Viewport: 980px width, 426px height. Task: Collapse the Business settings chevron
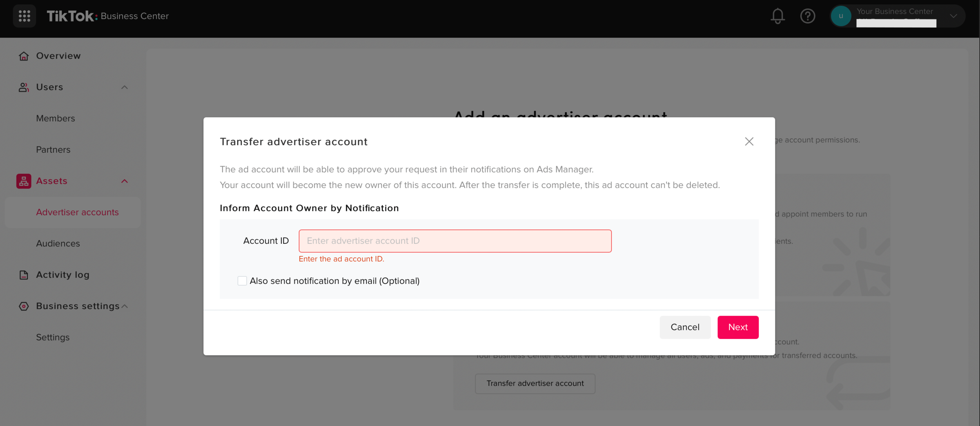125,306
